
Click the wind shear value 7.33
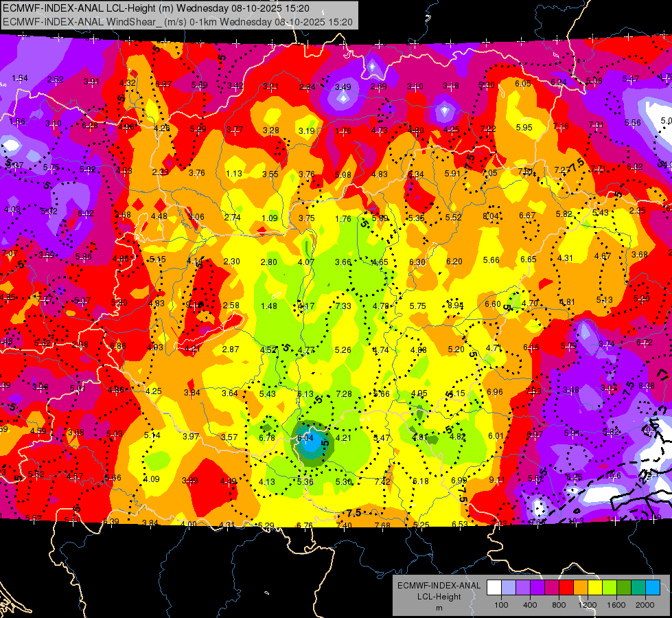[343, 306]
